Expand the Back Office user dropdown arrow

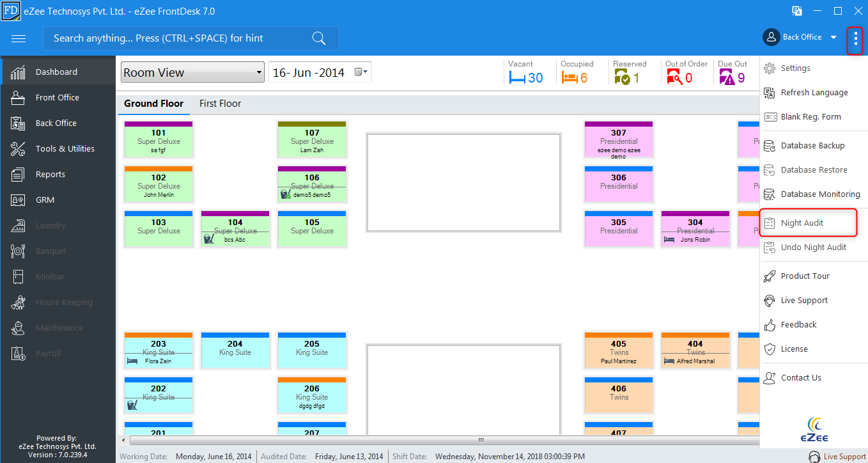(x=833, y=38)
